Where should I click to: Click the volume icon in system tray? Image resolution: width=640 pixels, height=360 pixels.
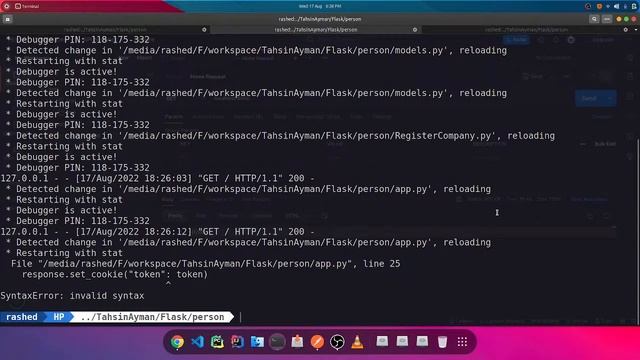617,6
